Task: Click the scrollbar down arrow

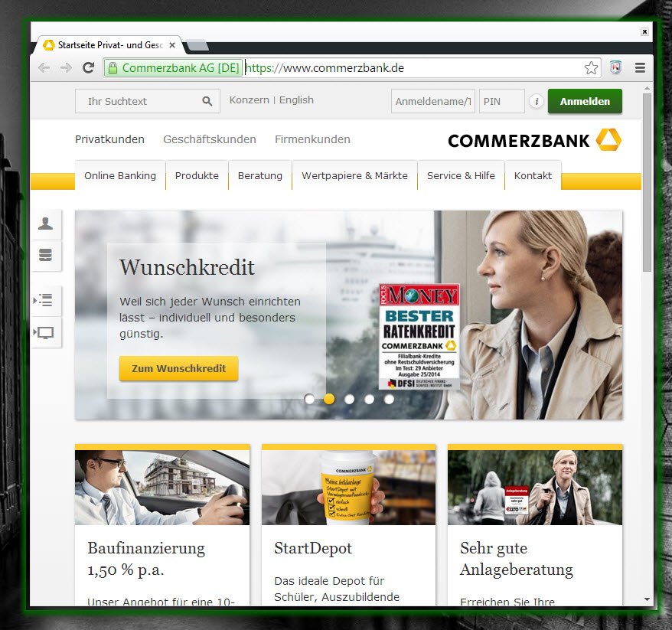Action: click(x=647, y=599)
